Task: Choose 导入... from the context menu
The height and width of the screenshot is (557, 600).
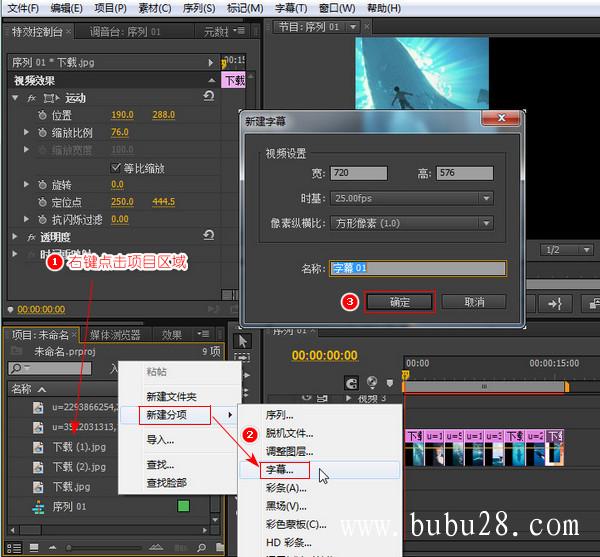Action: click(x=160, y=440)
